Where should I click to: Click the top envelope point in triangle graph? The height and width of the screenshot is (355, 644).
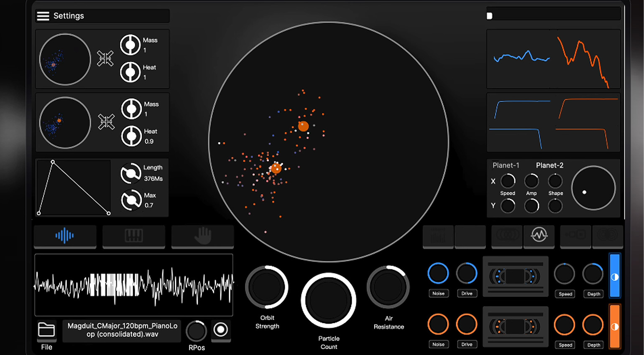[53, 162]
